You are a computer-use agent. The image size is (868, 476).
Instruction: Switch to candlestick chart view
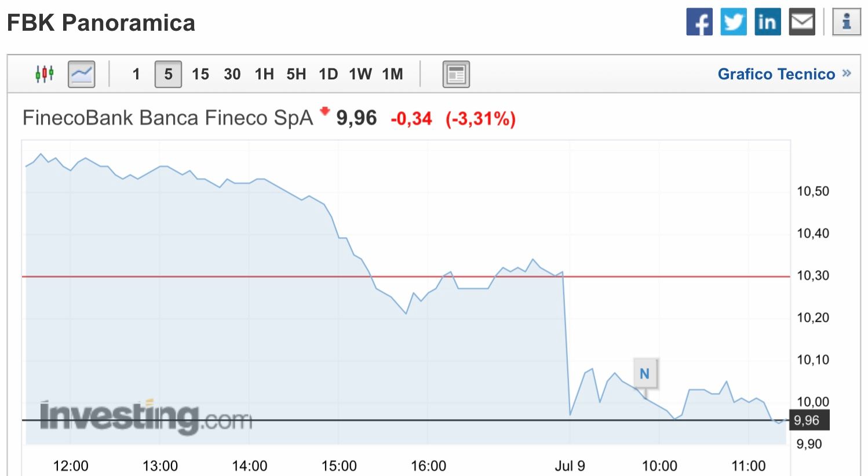[45, 74]
